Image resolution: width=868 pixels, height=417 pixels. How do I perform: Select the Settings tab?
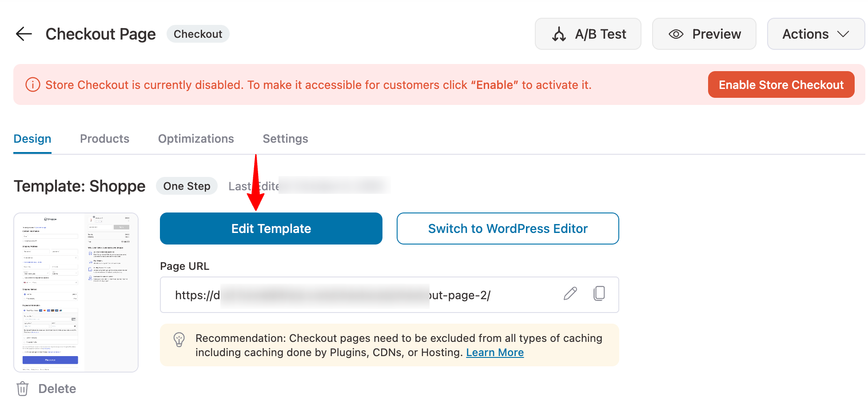click(x=285, y=139)
